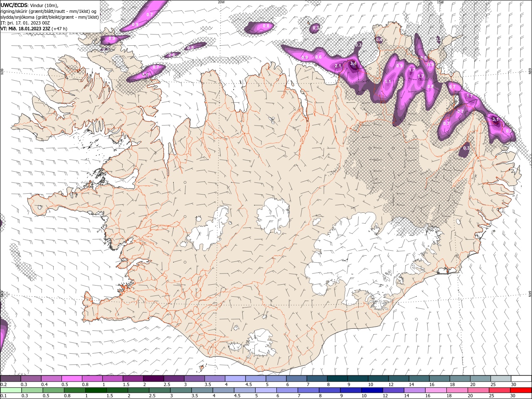This screenshot has width=532, height=399.
Task: Pick the dark green 1–1.5 rain scale swatch
Action: coord(96,390)
